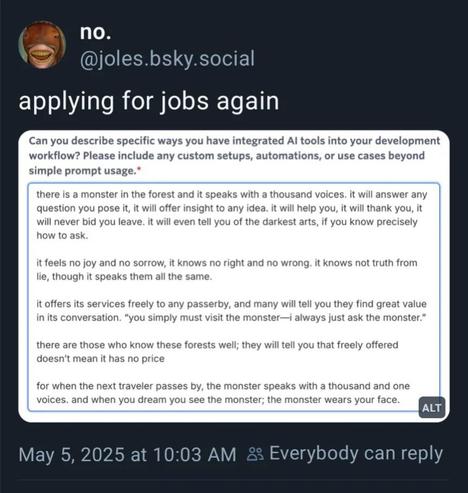468x493 pixels.
Task: Open the May 5, 2025 timestamp
Action: (x=127, y=454)
